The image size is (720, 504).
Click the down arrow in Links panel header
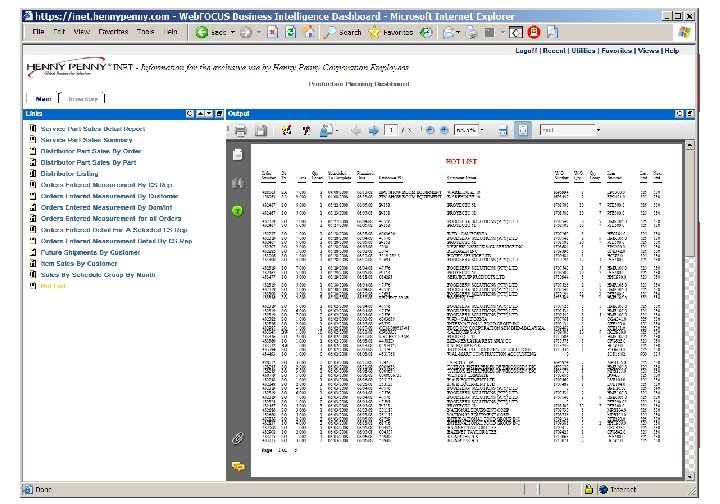tap(209, 113)
